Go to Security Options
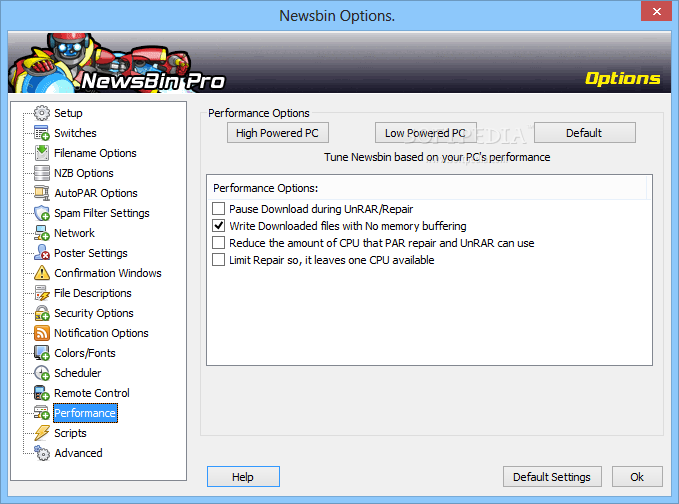679x504 pixels. (x=94, y=313)
